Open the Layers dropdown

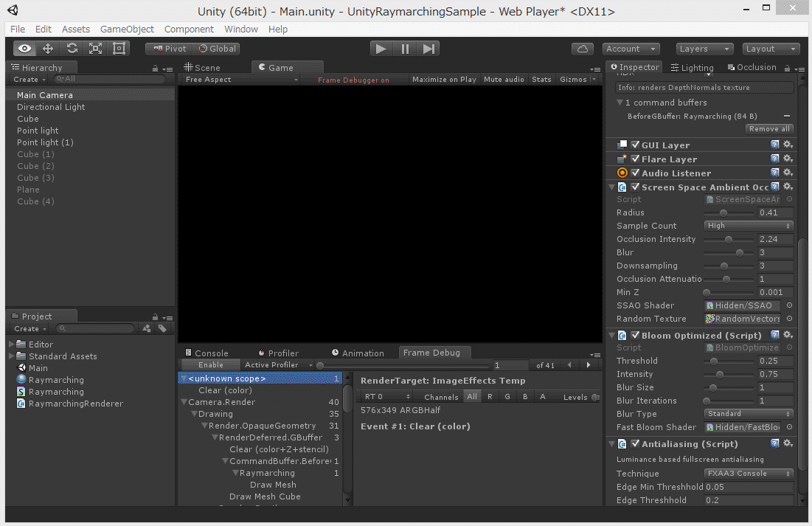(705, 49)
